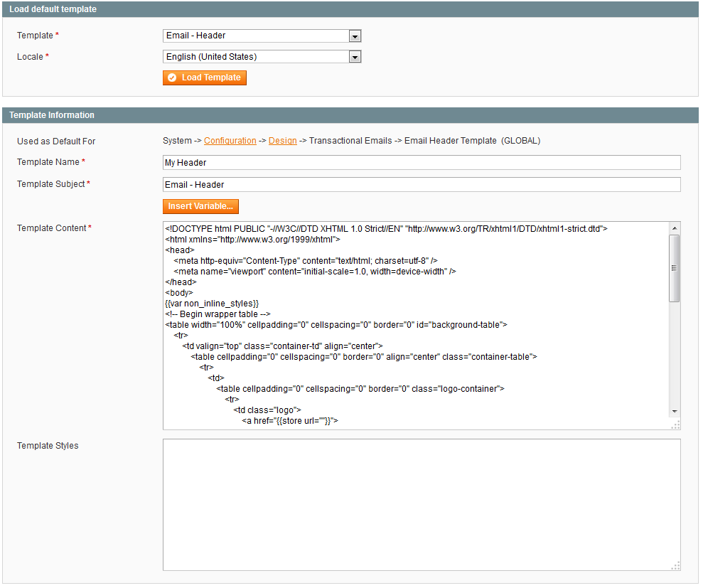The image size is (703, 588).
Task: Open the Design link
Action: pos(282,141)
